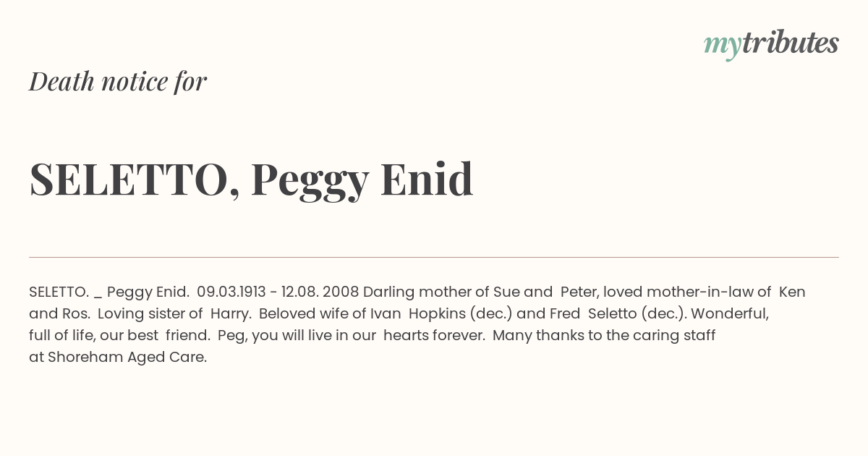Click "SELETTO." at the start of the notice

coord(59,292)
